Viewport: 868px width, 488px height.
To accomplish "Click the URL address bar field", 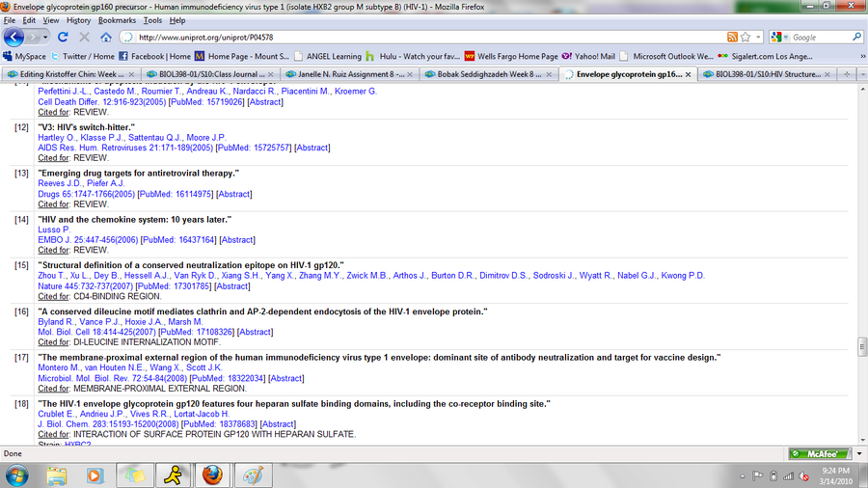I will click(424, 37).
